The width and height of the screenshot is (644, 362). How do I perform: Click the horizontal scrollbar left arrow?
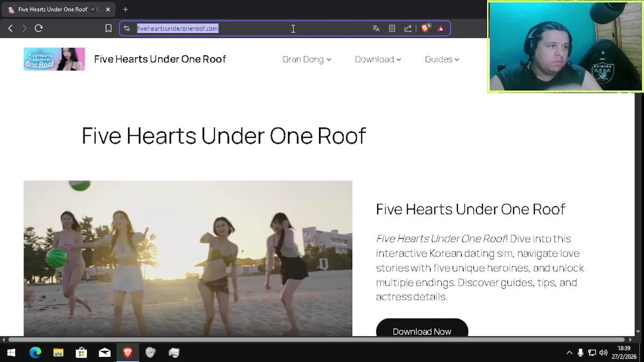point(4,340)
